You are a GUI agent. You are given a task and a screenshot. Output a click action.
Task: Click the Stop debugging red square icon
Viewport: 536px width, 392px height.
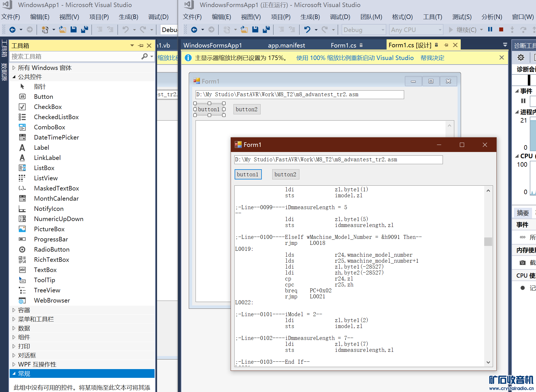(x=501, y=29)
